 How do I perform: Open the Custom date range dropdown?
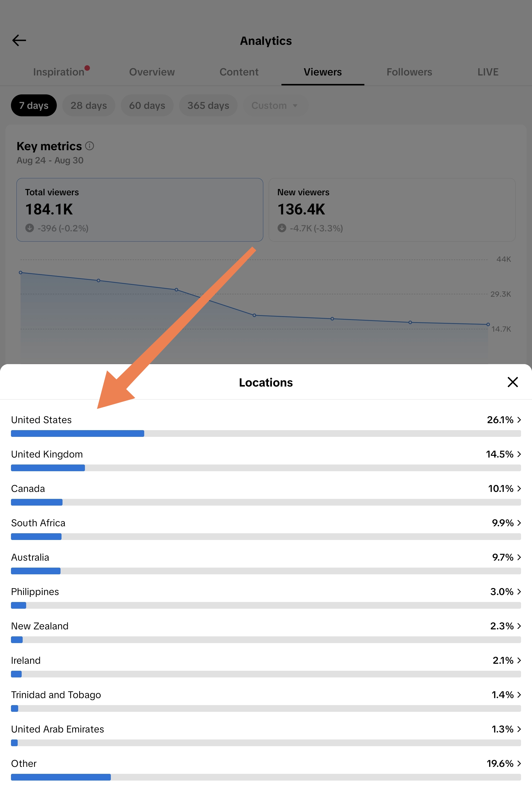(274, 106)
